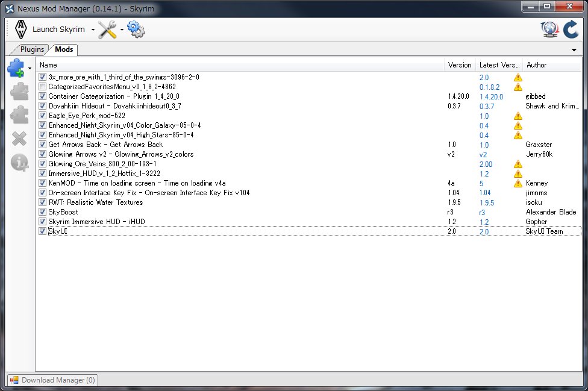The width and height of the screenshot is (588, 391).
Task: Toggle Get Arrows Back mod checkbox
Action: tap(42, 145)
